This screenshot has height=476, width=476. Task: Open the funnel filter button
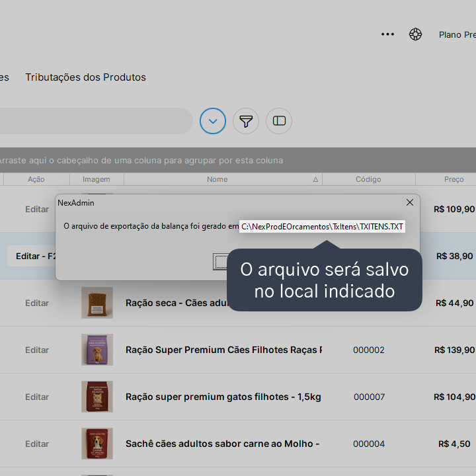246,121
